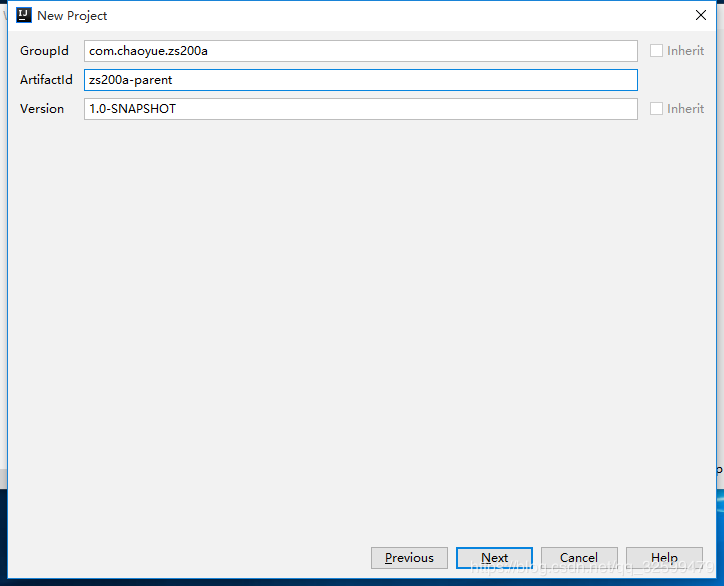Open the Help button
724x586 pixels.
click(x=664, y=558)
